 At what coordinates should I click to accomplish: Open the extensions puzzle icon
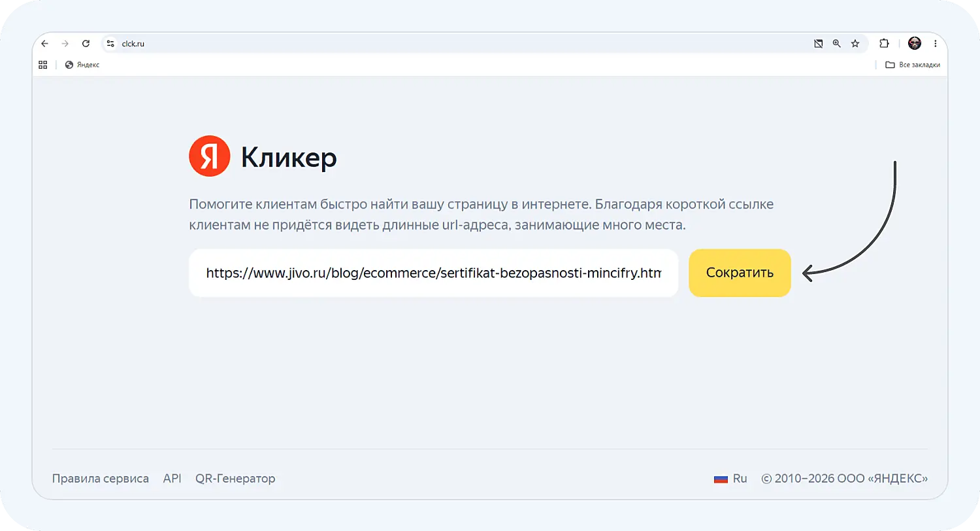pos(884,44)
